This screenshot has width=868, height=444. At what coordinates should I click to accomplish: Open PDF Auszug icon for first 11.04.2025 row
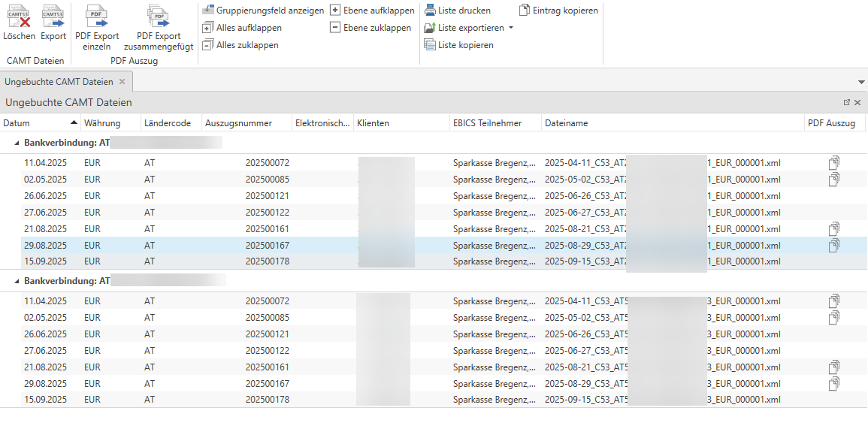[833, 163]
